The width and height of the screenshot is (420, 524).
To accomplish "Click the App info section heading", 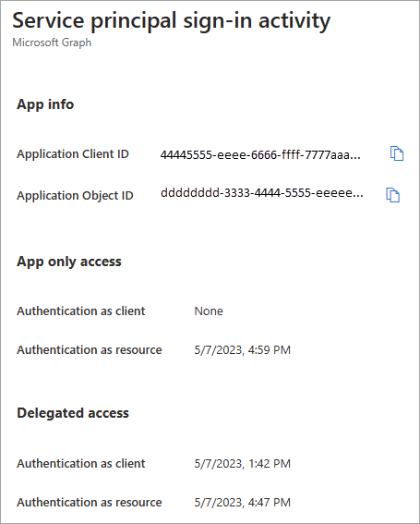I will click(x=45, y=104).
